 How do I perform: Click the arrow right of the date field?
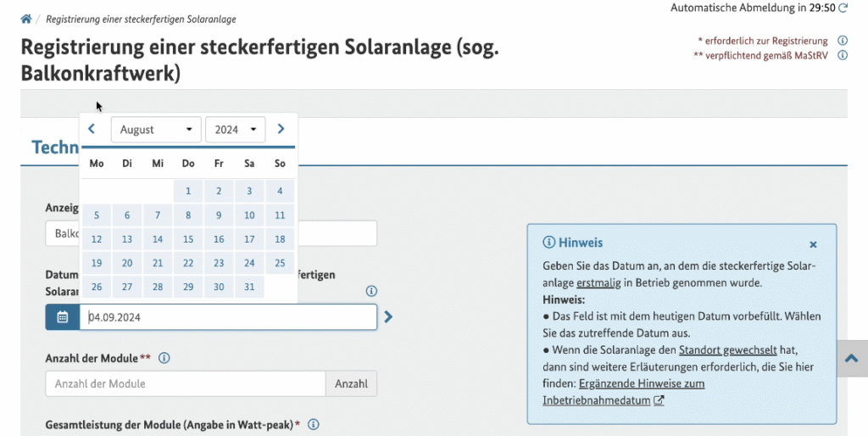pyautogui.click(x=388, y=317)
